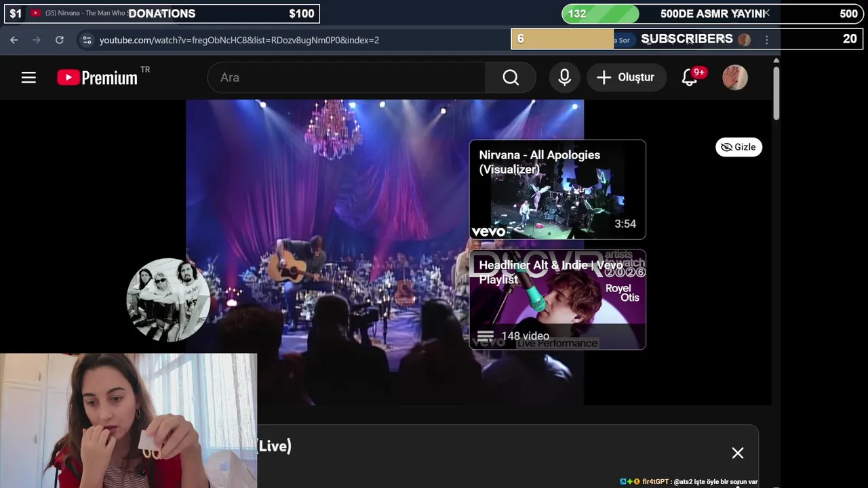Click the browser profile avatar in toolbar
Screen dimensions: 868x488
click(745, 40)
